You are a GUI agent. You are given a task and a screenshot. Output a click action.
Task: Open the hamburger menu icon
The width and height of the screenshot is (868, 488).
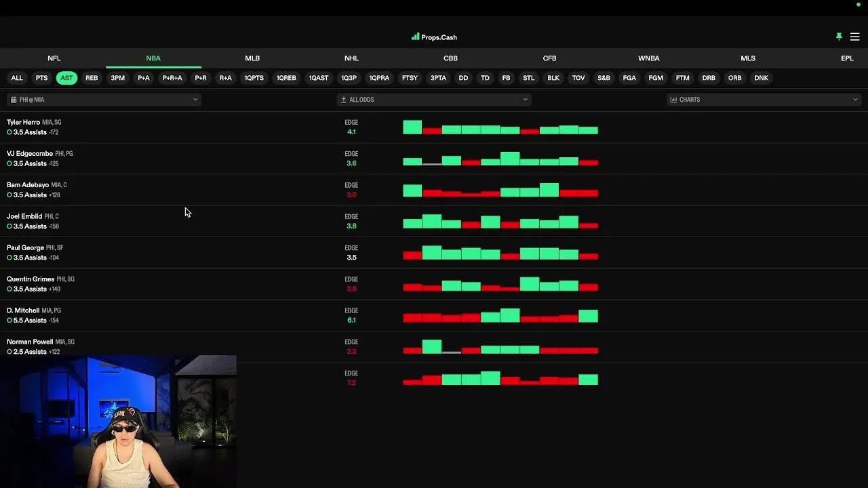pos(854,37)
